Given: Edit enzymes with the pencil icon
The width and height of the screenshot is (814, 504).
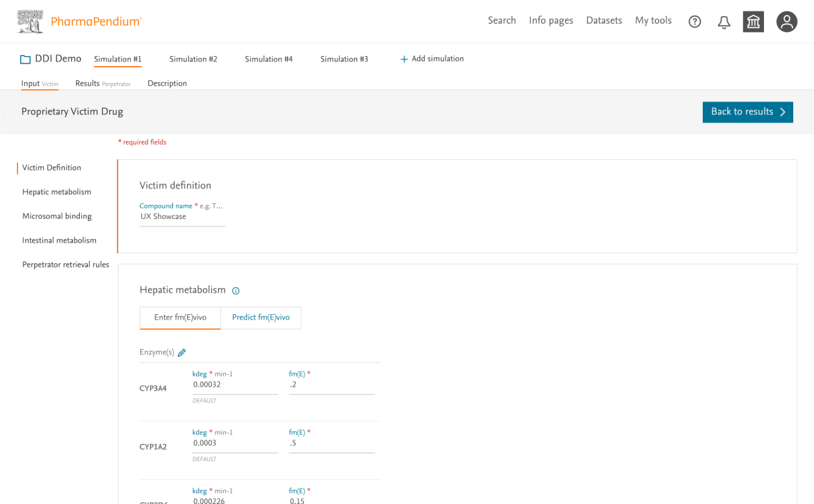Looking at the screenshot, I should pos(181,352).
